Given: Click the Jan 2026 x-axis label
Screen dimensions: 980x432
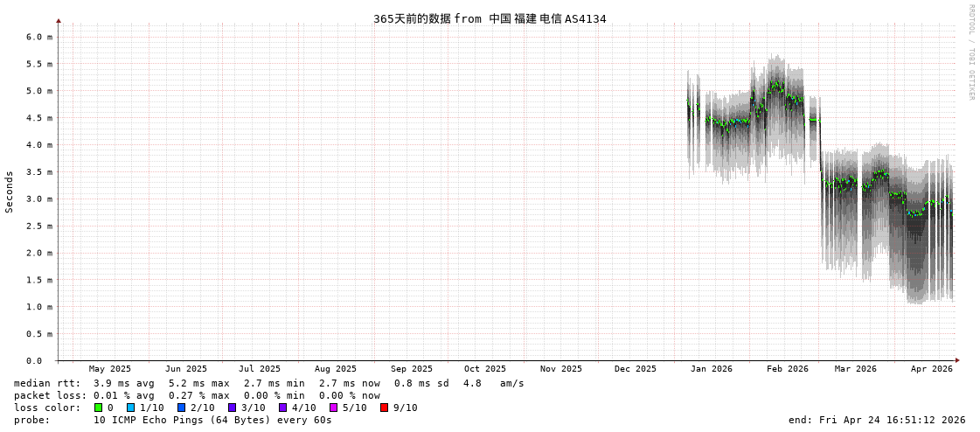Looking at the screenshot, I should (x=711, y=369).
